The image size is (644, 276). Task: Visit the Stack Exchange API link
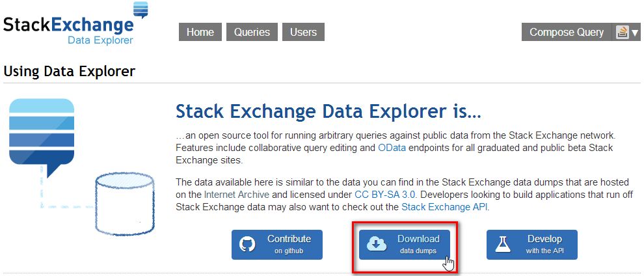coord(444,207)
